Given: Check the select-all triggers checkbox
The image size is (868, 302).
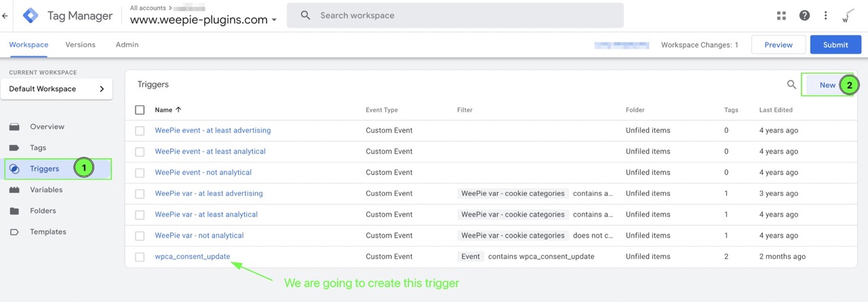Looking at the screenshot, I should (x=140, y=110).
